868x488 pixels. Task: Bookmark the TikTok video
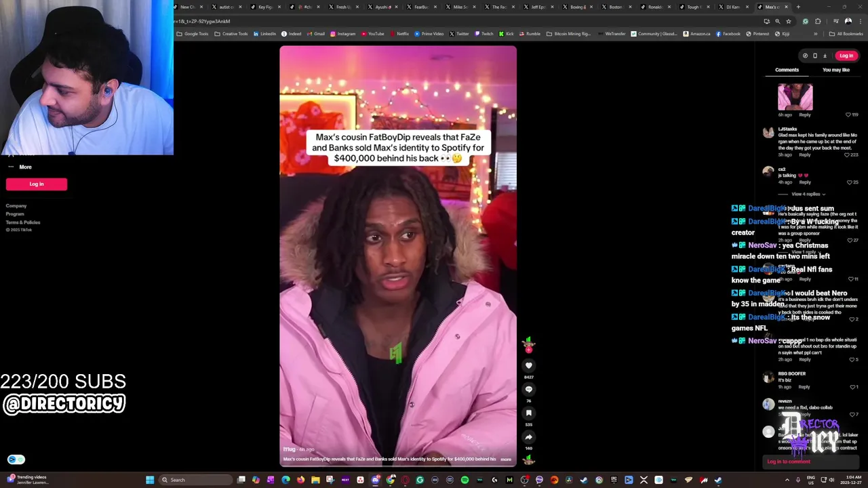529,413
